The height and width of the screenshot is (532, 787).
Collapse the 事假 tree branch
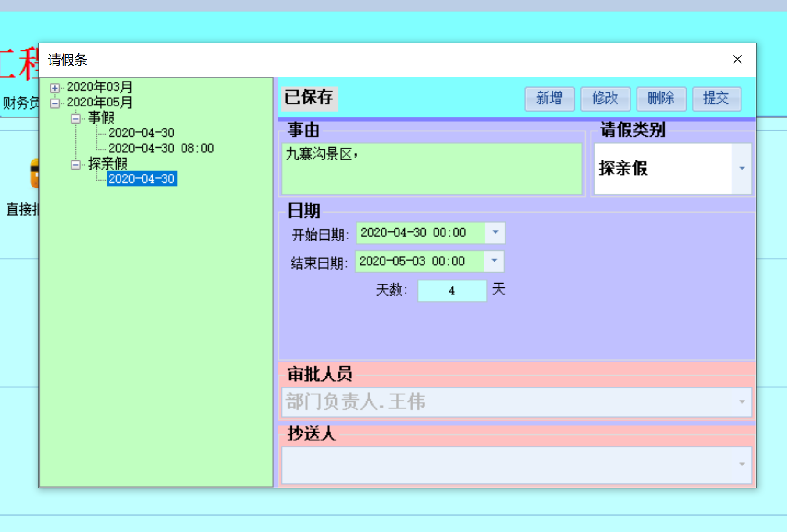[x=76, y=119]
